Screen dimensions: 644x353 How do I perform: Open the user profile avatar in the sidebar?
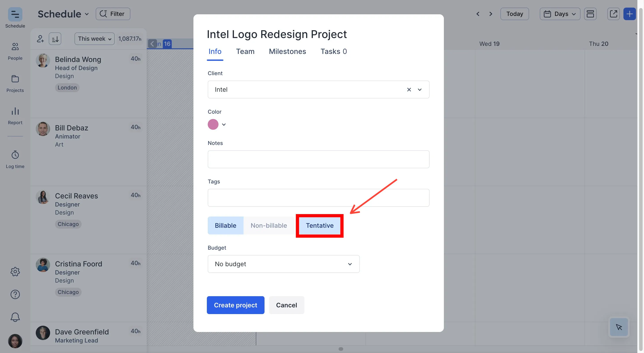[15, 341]
